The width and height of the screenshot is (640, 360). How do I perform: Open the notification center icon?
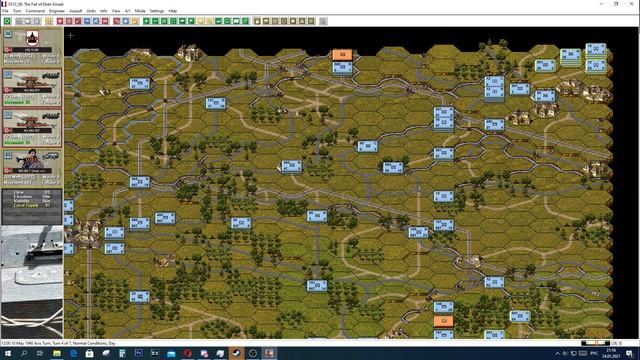(629, 353)
